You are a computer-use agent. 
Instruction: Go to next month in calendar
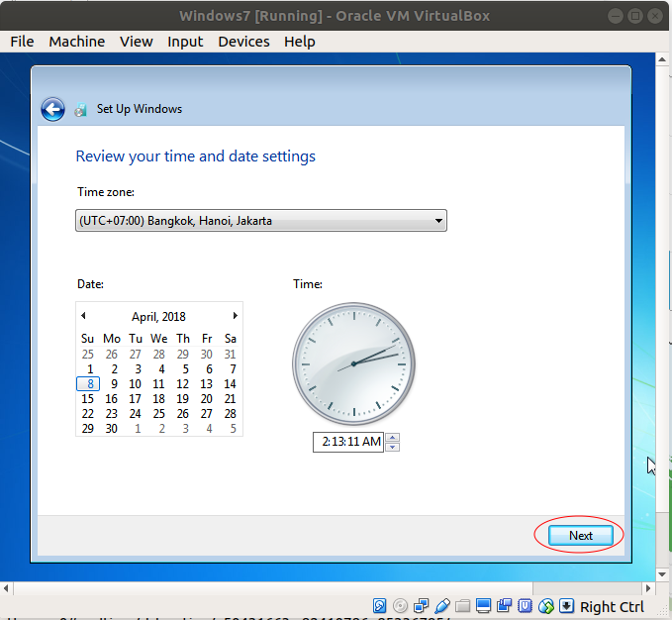click(x=235, y=316)
